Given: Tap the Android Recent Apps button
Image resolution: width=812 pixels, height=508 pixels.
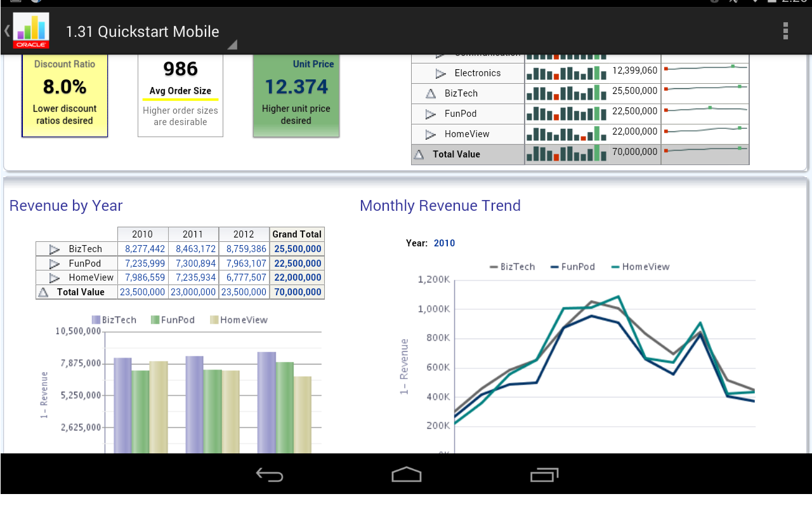Looking at the screenshot, I should pyautogui.click(x=544, y=474).
